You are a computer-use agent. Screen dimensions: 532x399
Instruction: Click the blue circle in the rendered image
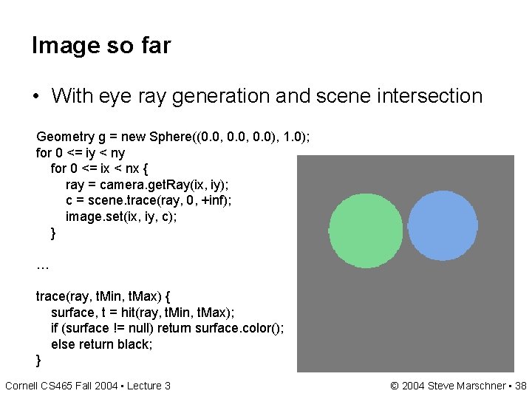coord(443,225)
